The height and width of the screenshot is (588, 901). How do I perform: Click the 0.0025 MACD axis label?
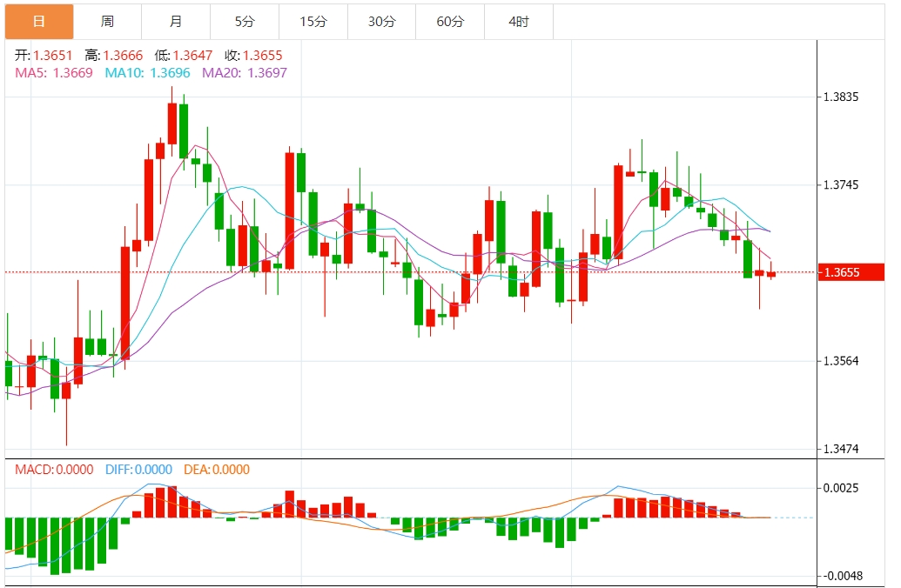click(x=841, y=488)
